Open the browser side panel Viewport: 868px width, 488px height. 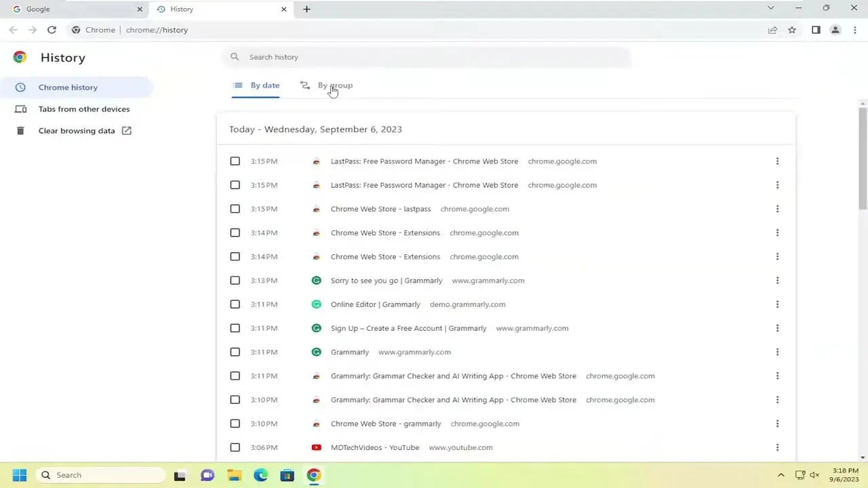816,30
